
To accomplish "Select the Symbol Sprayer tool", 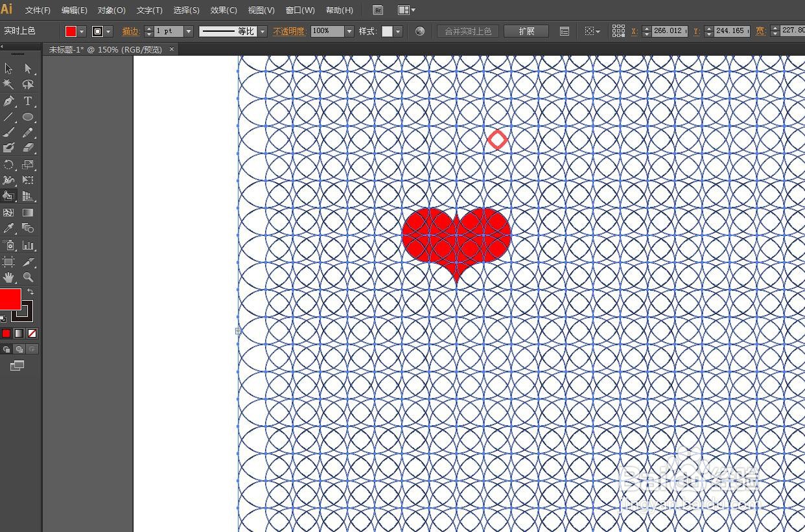I will tap(8, 245).
